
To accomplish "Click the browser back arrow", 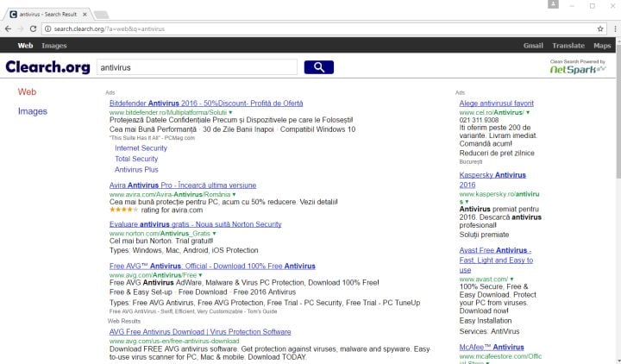I will [8, 29].
